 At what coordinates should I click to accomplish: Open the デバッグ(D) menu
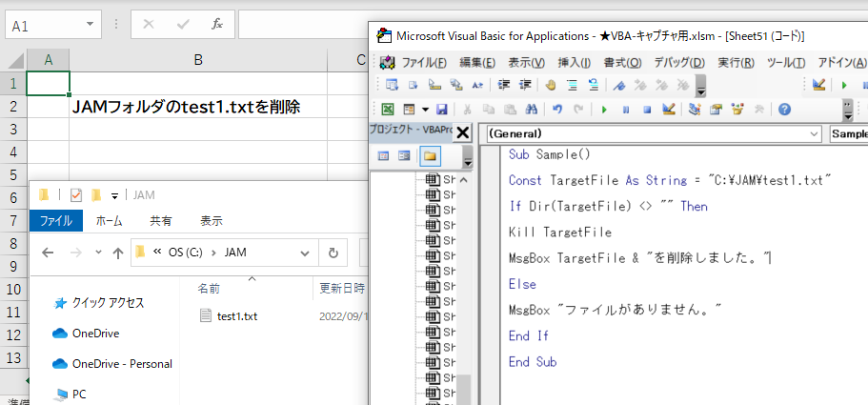point(678,62)
